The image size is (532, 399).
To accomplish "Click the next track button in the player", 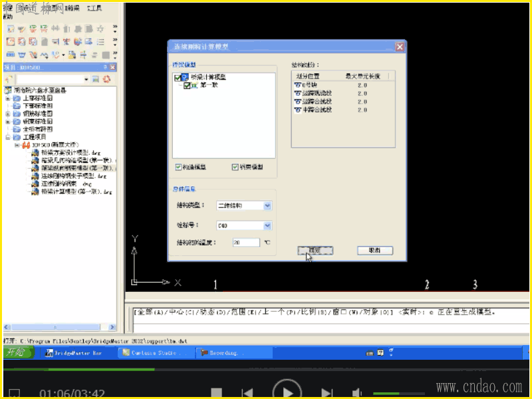I will click(327, 393).
